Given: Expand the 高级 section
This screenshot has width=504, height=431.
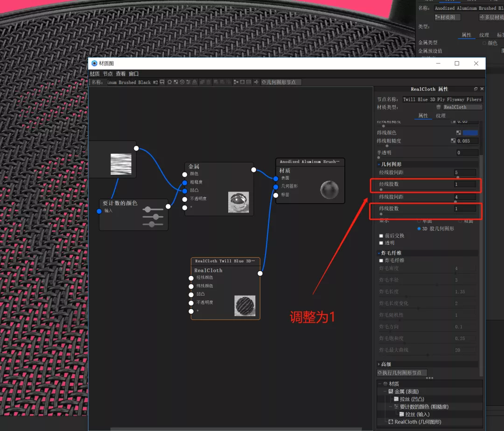Looking at the screenshot, I should 379,364.
